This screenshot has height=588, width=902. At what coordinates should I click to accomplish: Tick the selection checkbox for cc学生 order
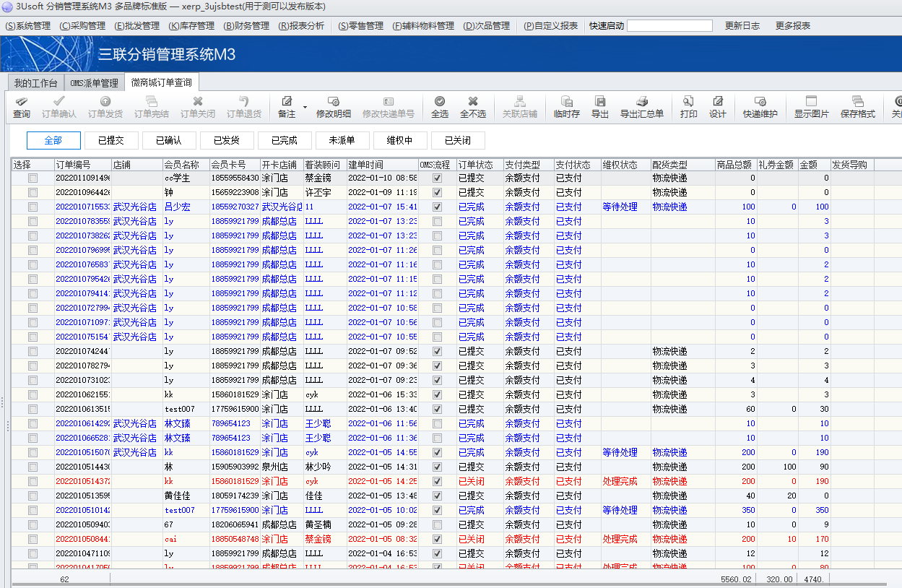pyautogui.click(x=32, y=178)
